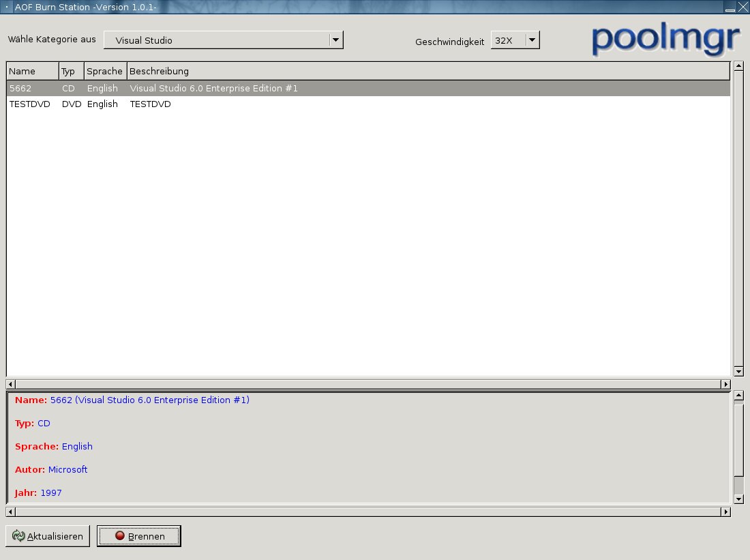The image size is (750, 560).
Task: Click the details pane vertical scrollbar thumb
Action: (x=738, y=441)
